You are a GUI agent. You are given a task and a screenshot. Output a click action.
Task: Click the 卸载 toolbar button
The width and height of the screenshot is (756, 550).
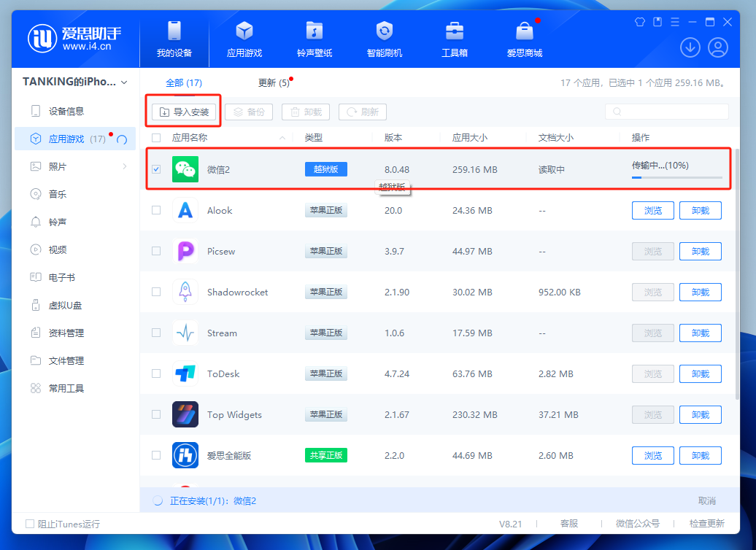[x=306, y=112]
